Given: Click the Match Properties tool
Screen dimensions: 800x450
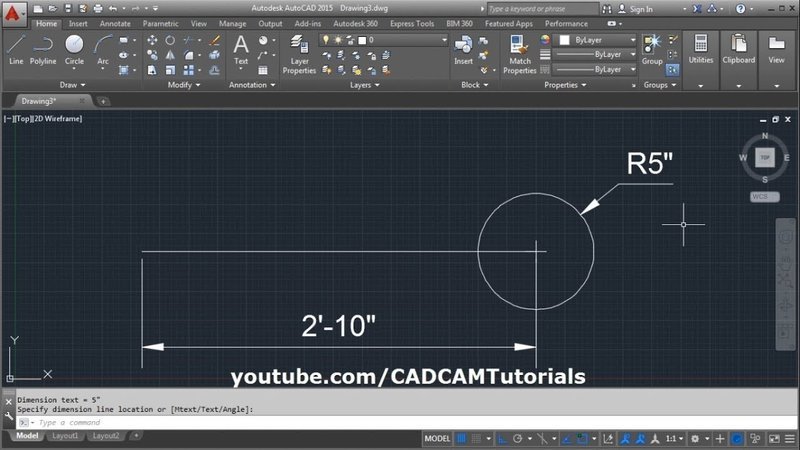Looking at the screenshot, I should [x=519, y=55].
